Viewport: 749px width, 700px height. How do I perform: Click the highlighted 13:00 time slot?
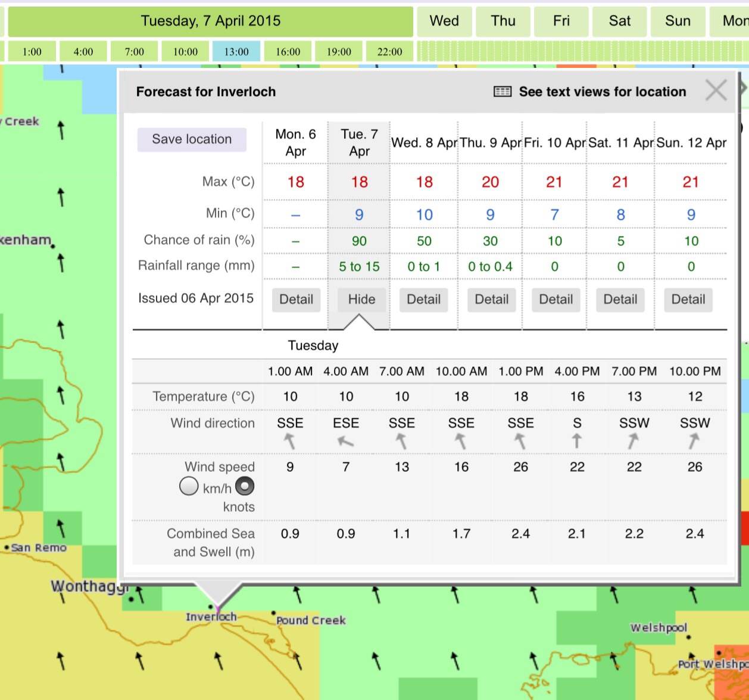point(236,52)
